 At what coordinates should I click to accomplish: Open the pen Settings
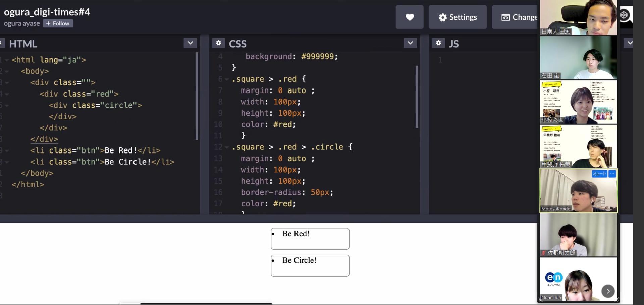(x=458, y=17)
